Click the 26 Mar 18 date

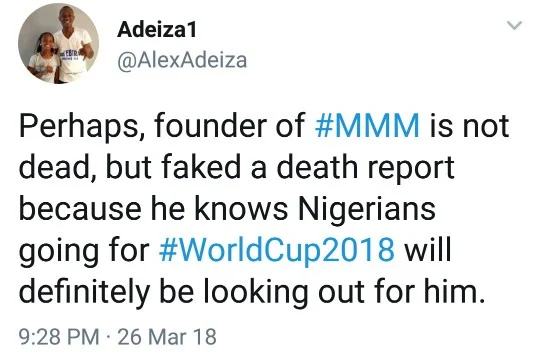(x=167, y=337)
